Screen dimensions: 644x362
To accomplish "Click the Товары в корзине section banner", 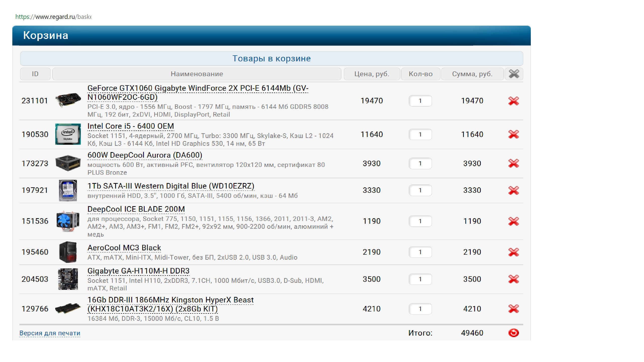I will (271, 59).
